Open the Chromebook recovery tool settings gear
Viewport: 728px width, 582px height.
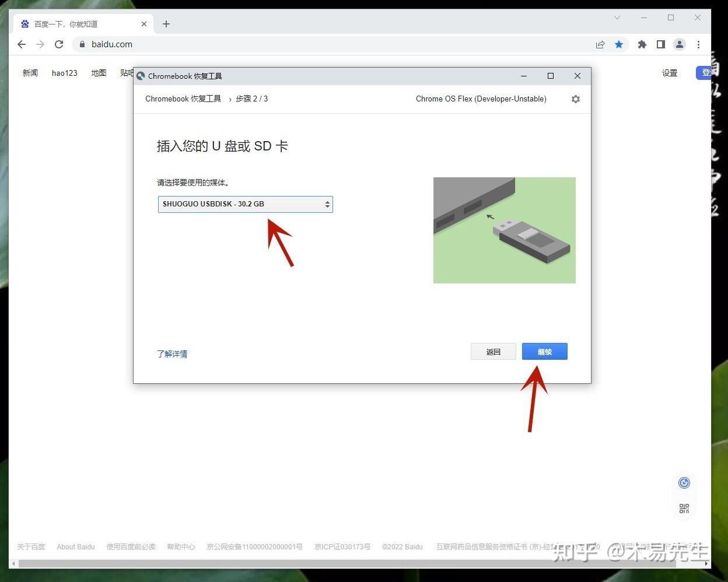576,99
